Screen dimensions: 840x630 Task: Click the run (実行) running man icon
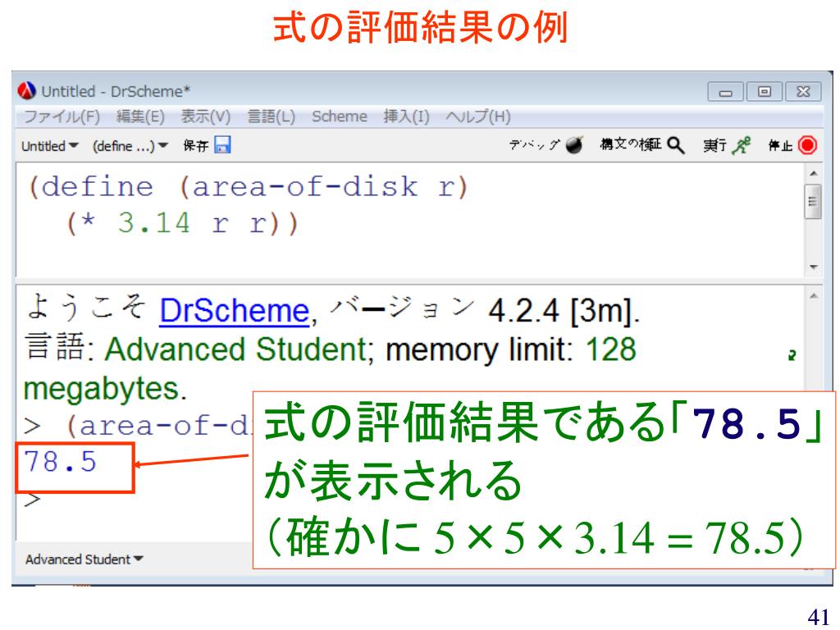click(742, 144)
